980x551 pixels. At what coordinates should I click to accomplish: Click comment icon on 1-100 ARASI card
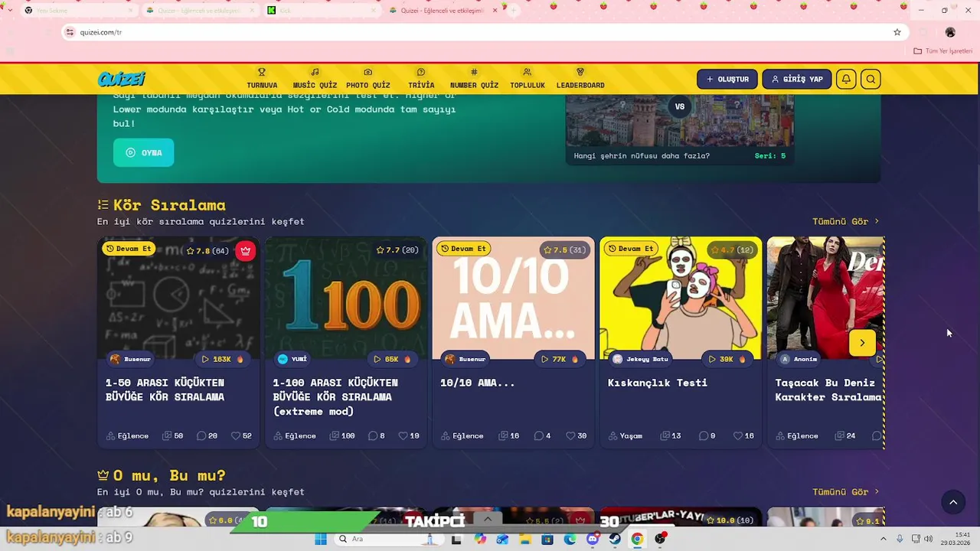(x=371, y=435)
